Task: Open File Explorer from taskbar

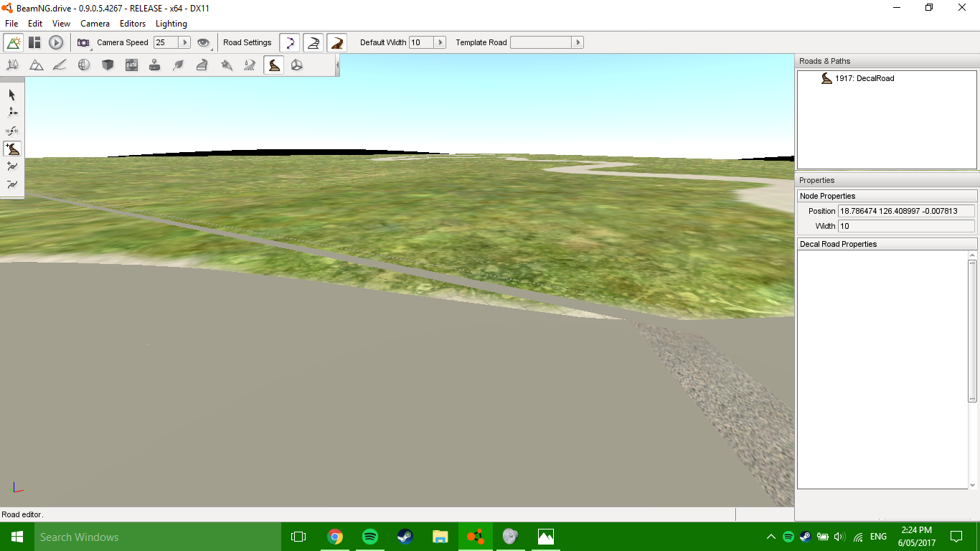Action: click(440, 537)
